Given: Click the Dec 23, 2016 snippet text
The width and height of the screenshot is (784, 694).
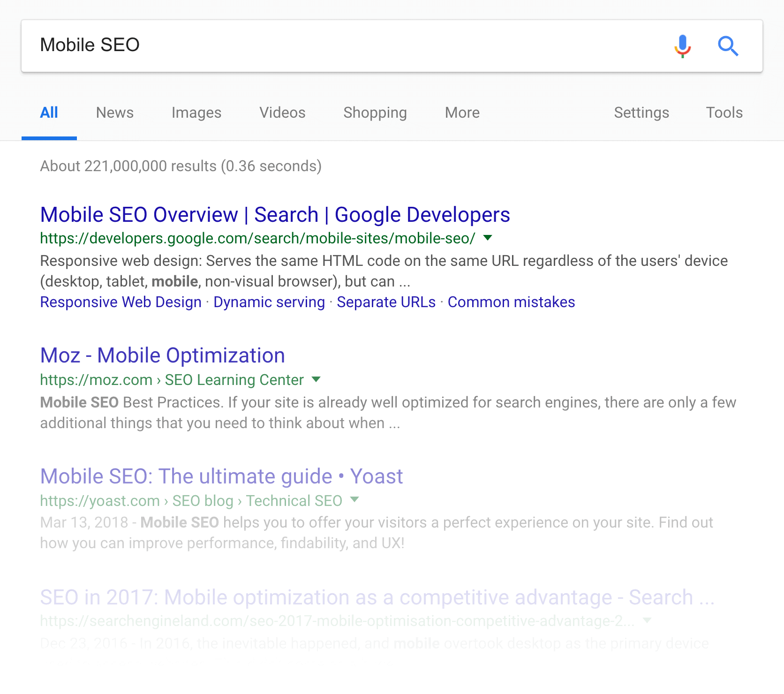Looking at the screenshot, I should (375, 643).
